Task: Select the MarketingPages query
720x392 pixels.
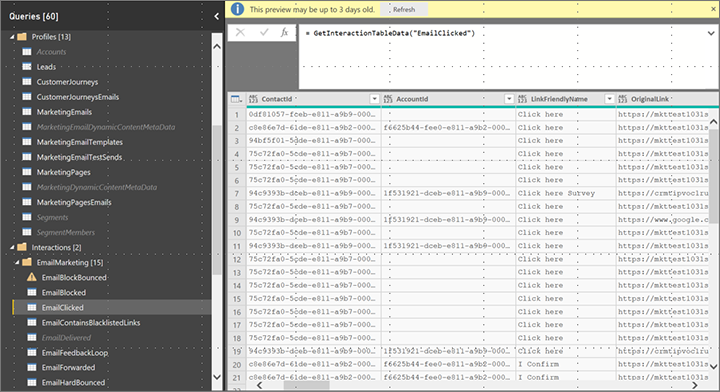Action: point(63,172)
